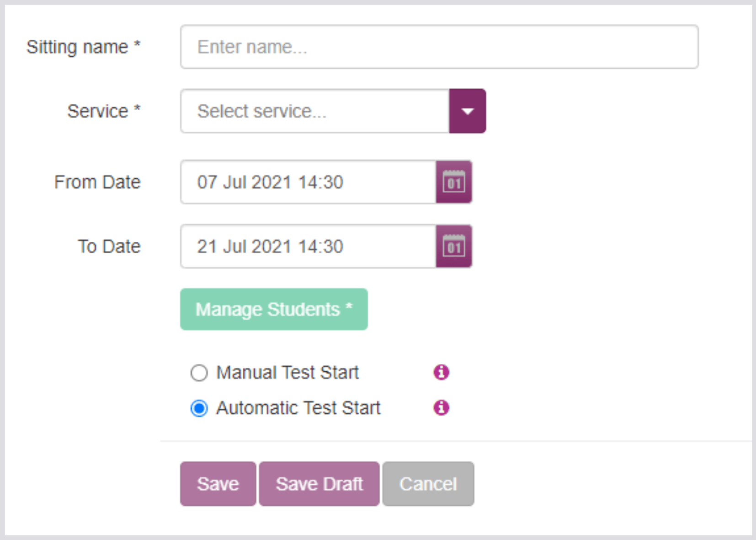The image size is (756, 540).
Task: Open the From Date calendar picker
Action: [x=453, y=182]
